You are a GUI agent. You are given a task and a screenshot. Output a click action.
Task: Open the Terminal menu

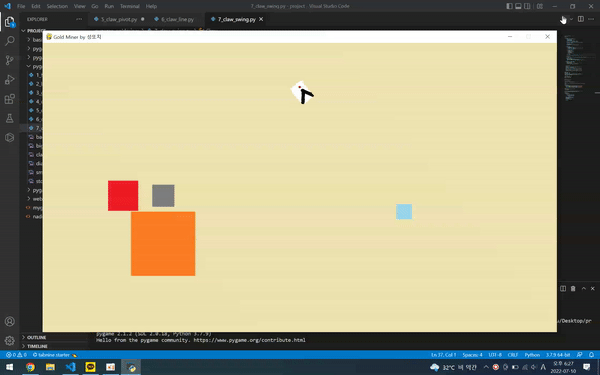point(130,6)
